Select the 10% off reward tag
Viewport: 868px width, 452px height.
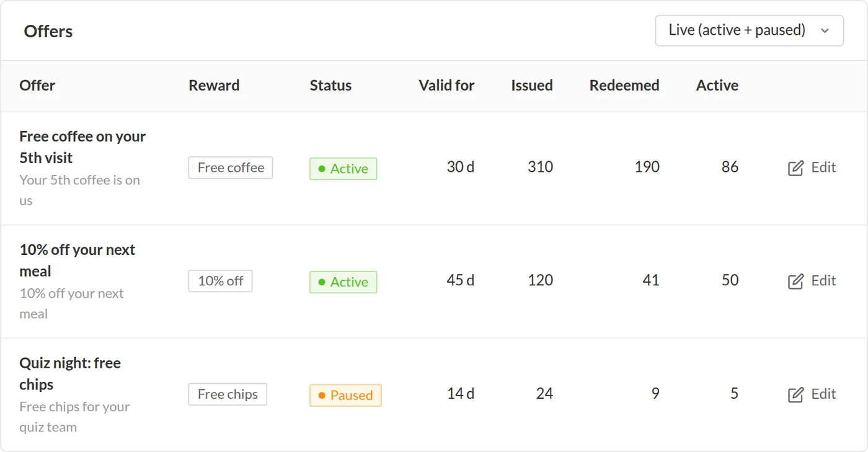(220, 281)
